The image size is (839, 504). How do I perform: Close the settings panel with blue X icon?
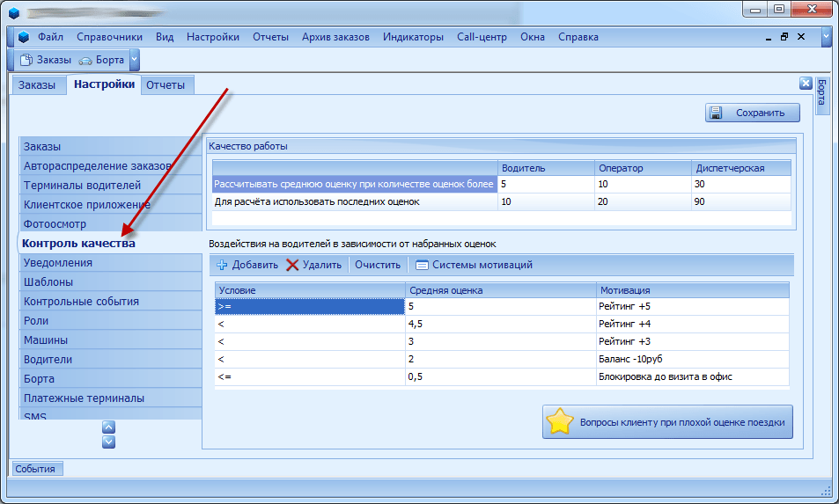tap(806, 84)
